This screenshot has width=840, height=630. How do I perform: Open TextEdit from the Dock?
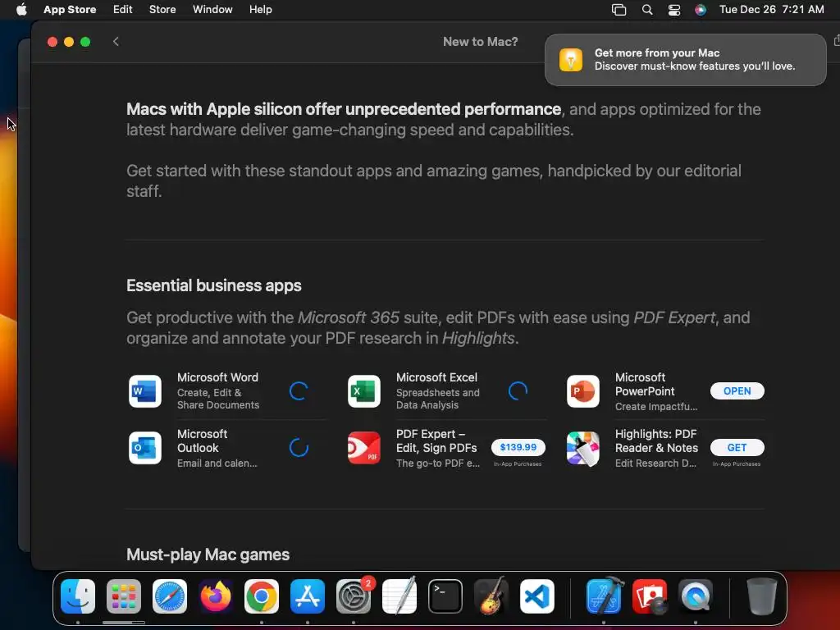[x=399, y=596]
